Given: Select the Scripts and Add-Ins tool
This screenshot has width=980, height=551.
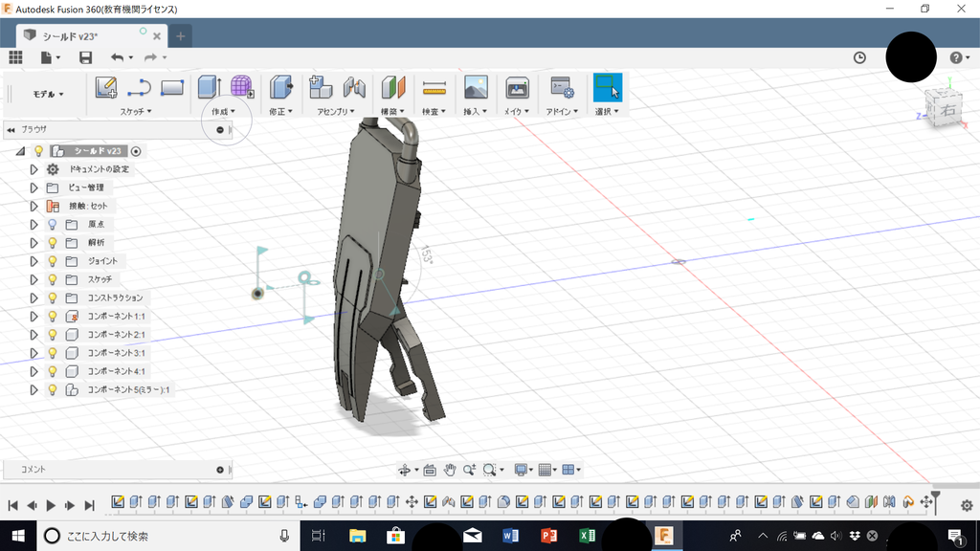Looking at the screenshot, I should 562,87.
